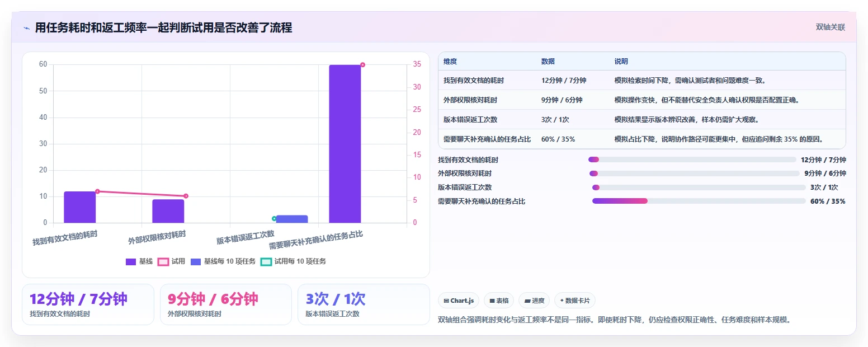Click the 需要聊天补充确认的任务占比 progress bar
Screen dimensions: 868x347
(699, 201)
